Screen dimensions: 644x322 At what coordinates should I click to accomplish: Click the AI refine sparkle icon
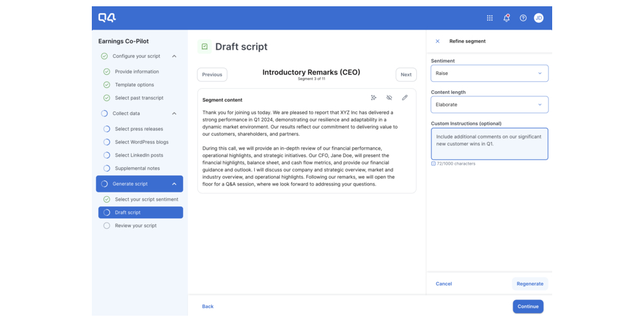coord(374,98)
